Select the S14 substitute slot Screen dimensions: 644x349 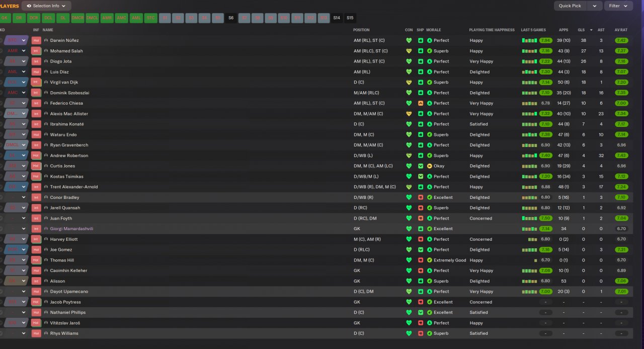337,18
